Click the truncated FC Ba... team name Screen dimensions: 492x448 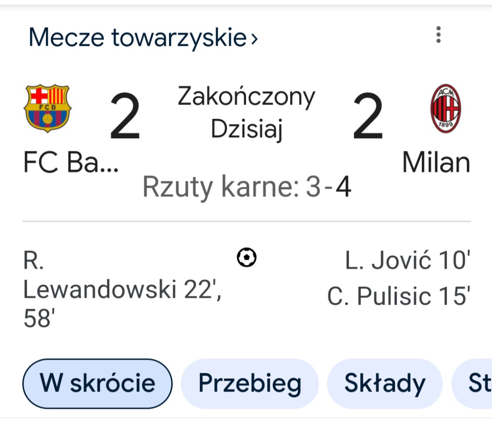71,163
